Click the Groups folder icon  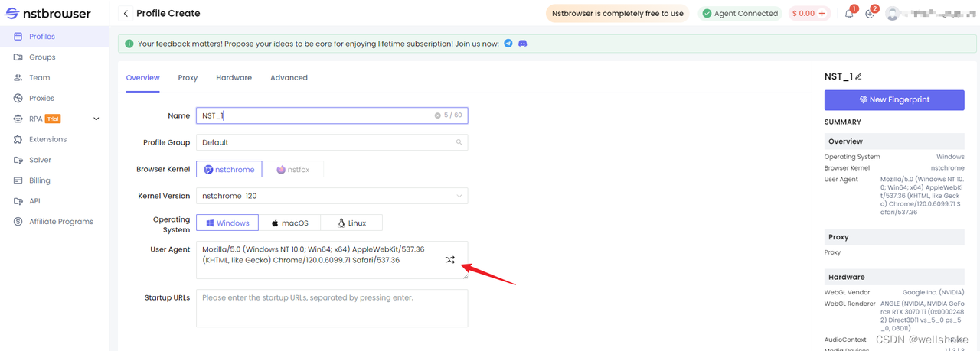(x=18, y=57)
